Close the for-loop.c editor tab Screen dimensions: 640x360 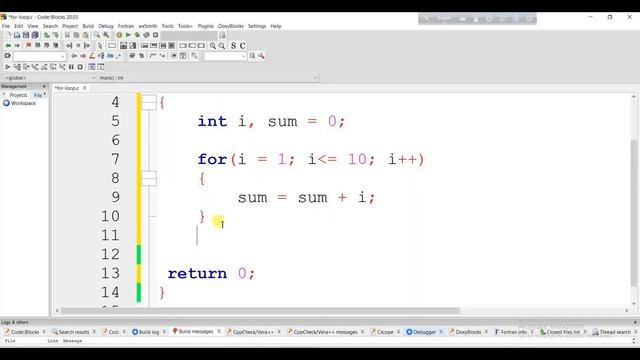tap(84, 88)
